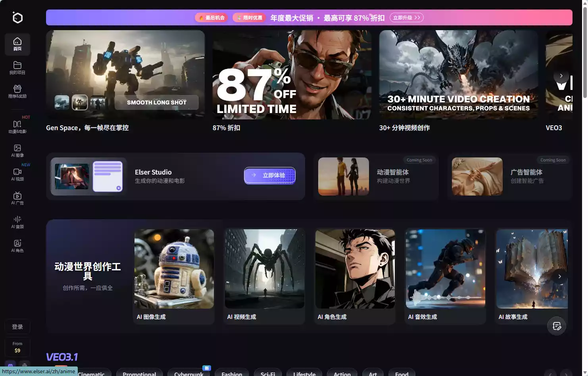Click the 最后机会 badge in banner

click(x=211, y=17)
